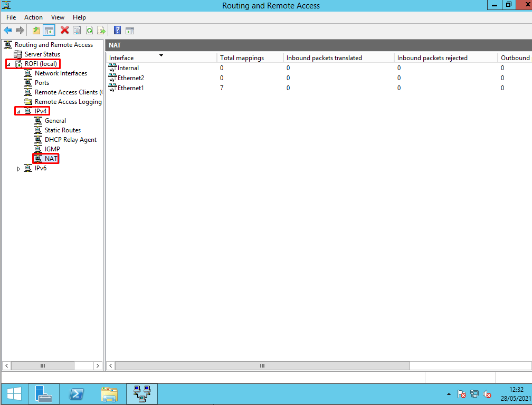Sort by Total mappings column header
The image size is (532, 405).
[x=250, y=58]
